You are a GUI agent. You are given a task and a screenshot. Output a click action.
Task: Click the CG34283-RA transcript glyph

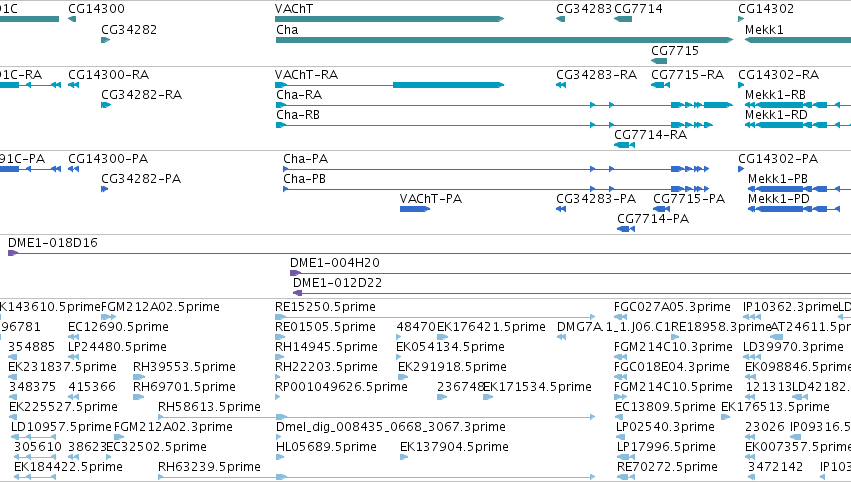pos(561,85)
